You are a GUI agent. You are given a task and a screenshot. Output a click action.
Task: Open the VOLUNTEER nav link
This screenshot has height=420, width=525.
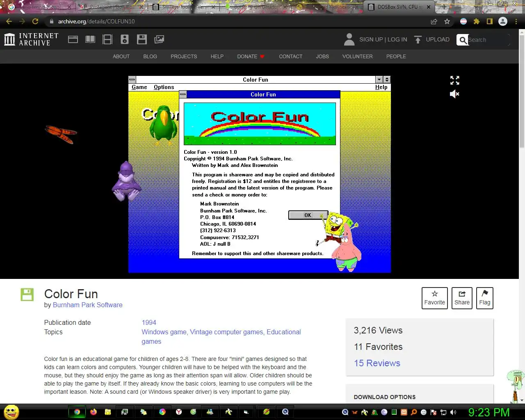[358, 57]
